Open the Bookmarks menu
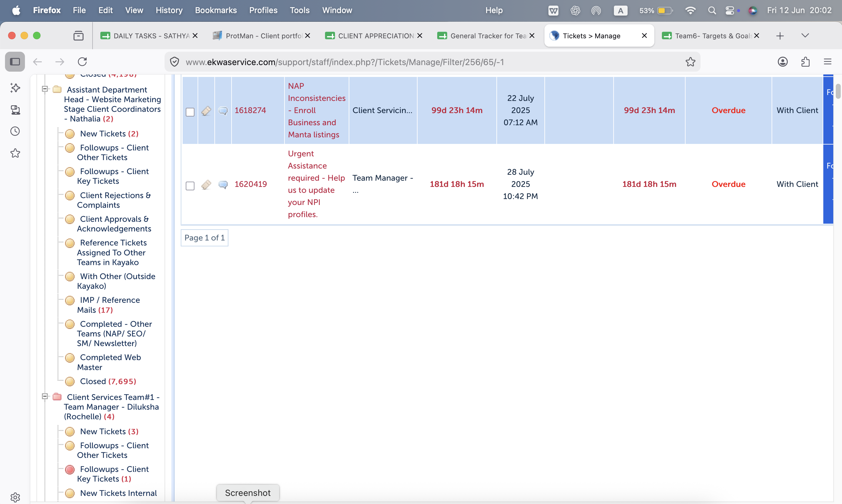The width and height of the screenshot is (842, 504). pyautogui.click(x=216, y=11)
